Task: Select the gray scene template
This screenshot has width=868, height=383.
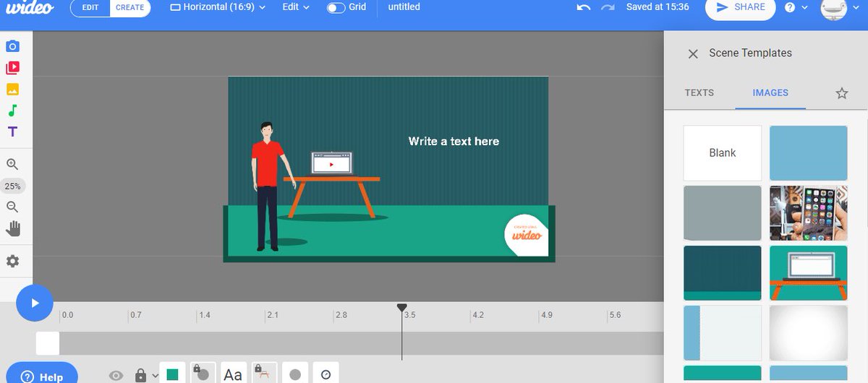Action: pyautogui.click(x=723, y=213)
